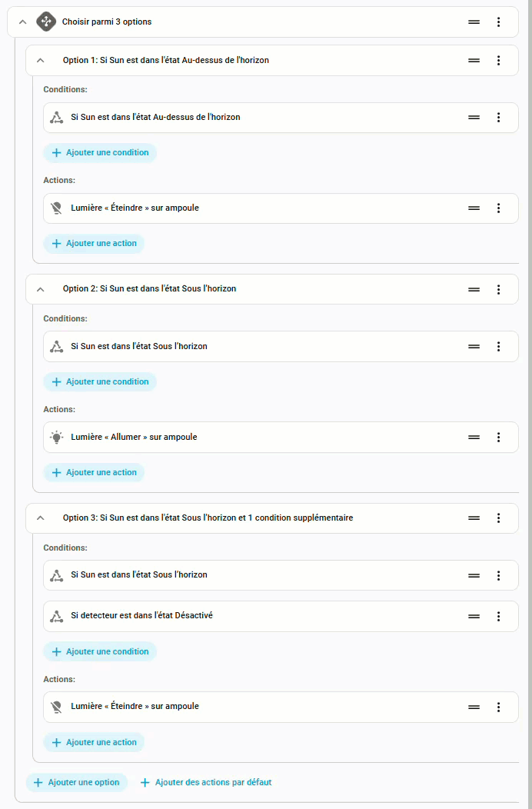The image size is (532, 809).
Task: Click 'Ajouter une option' button
Action: [76, 782]
